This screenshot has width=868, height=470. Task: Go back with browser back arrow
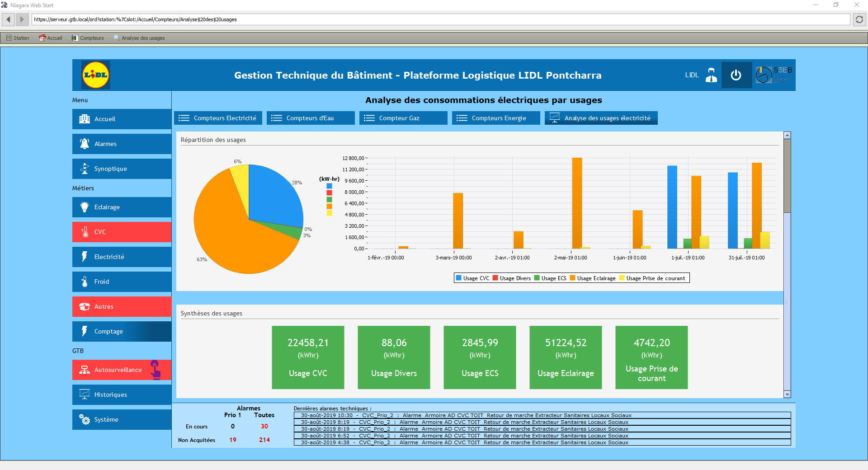(x=9, y=19)
